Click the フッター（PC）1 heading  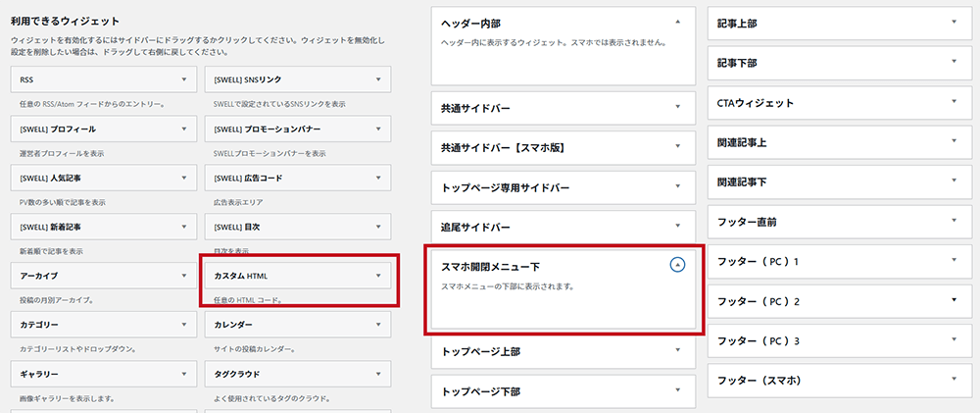pyautogui.click(x=759, y=262)
